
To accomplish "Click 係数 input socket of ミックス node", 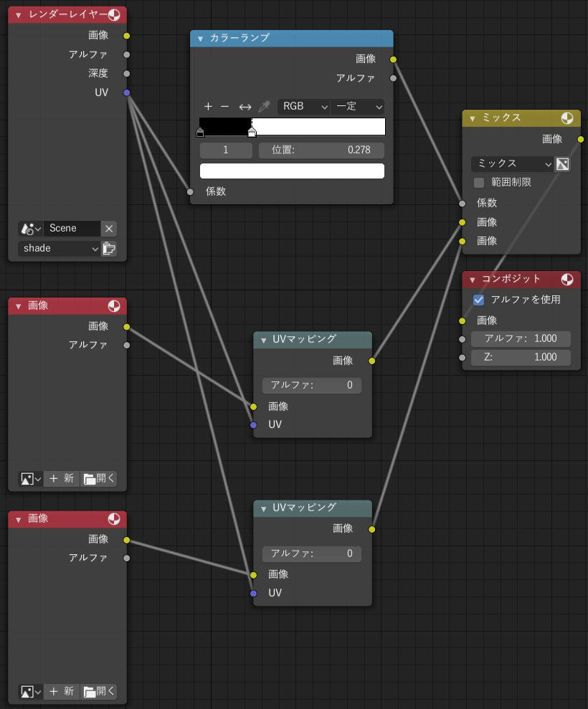I will tap(462, 204).
